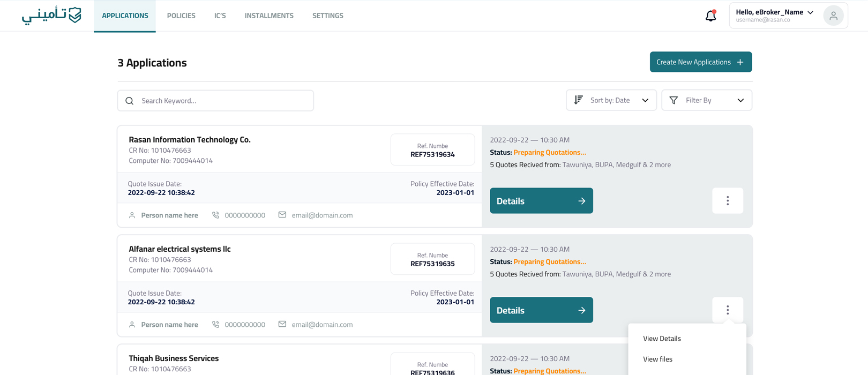868x375 pixels.
Task: Click Policy Effective Date 2023-01-01 in Rasan card
Action: pos(455,192)
